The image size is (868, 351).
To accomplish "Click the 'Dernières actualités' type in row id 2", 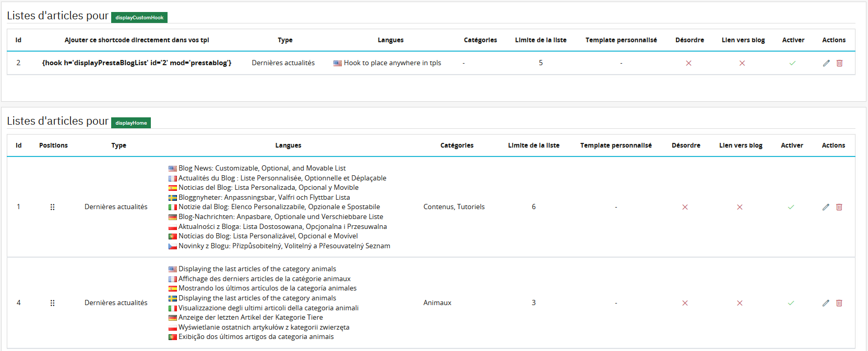I will point(283,63).
